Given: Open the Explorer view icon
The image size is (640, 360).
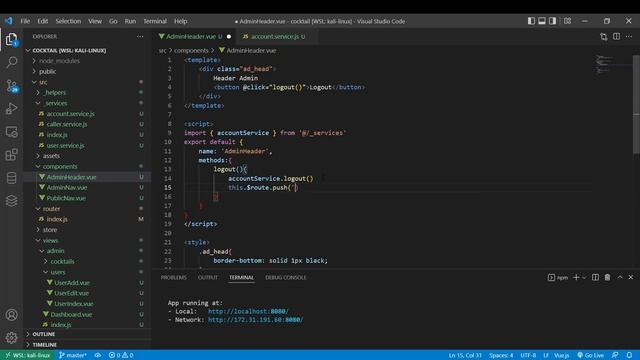Looking at the screenshot, I should [11, 40].
